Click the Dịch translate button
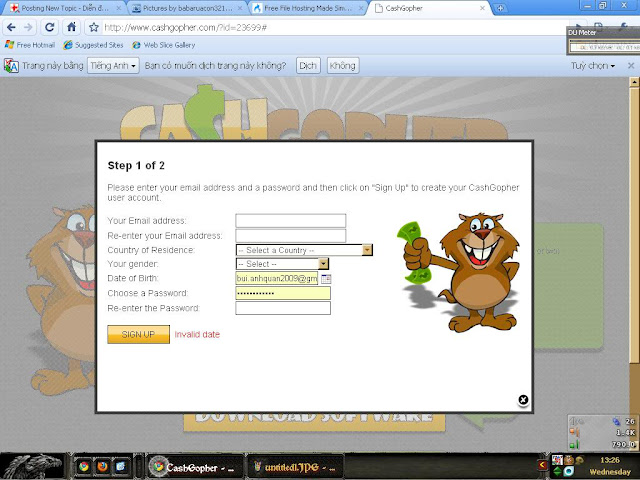 (308, 65)
